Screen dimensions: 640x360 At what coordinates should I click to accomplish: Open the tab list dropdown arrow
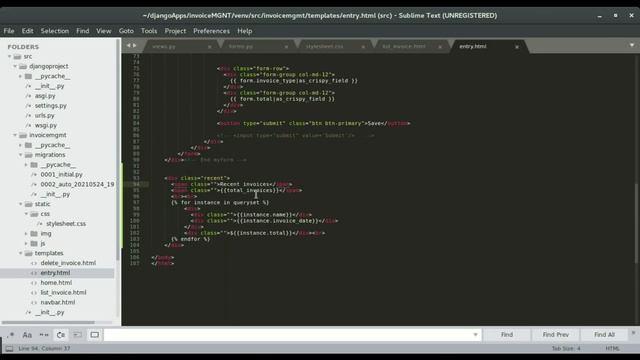[x=632, y=45]
